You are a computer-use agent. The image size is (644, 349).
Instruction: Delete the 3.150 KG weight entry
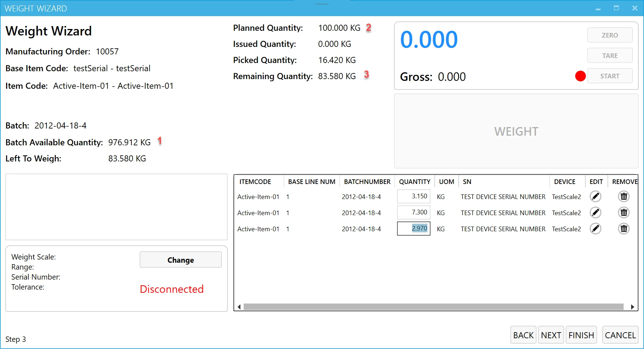coord(624,197)
